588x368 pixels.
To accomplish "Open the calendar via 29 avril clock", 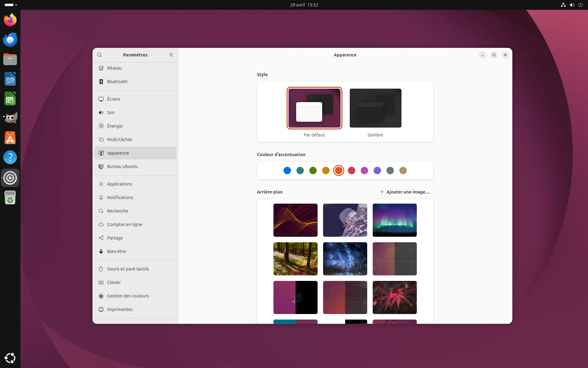I will pos(304,5).
